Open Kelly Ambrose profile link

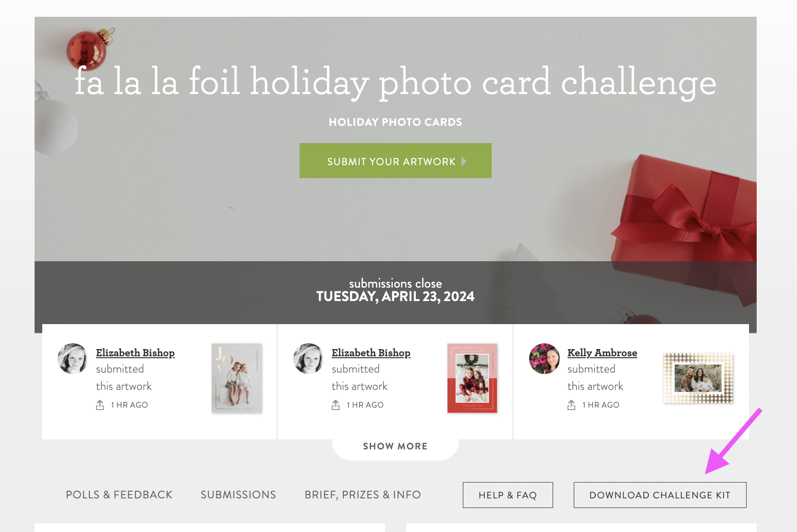click(602, 353)
